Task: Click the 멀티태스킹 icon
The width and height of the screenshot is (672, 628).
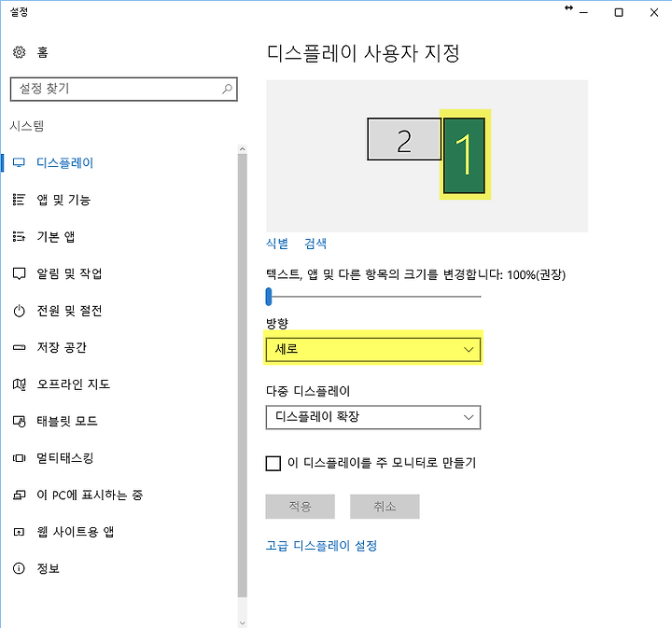Action: coord(19,458)
